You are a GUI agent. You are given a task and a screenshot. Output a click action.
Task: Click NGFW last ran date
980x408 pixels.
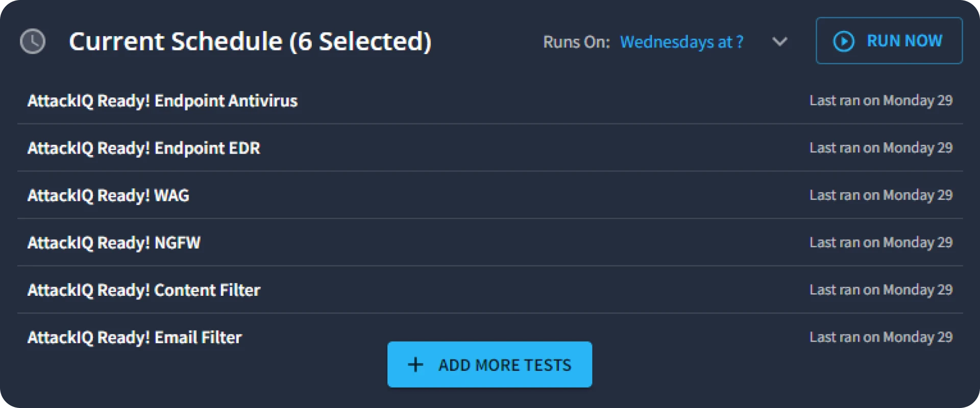point(880,242)
